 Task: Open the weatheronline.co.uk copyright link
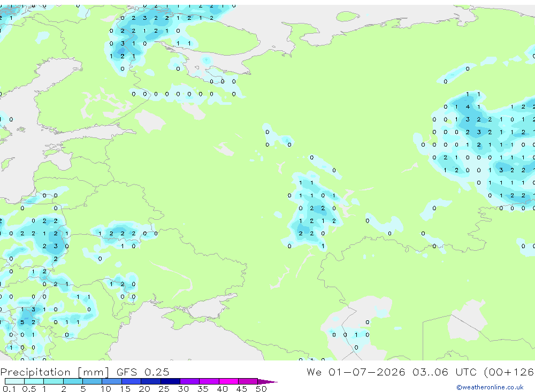click(490, 387)
